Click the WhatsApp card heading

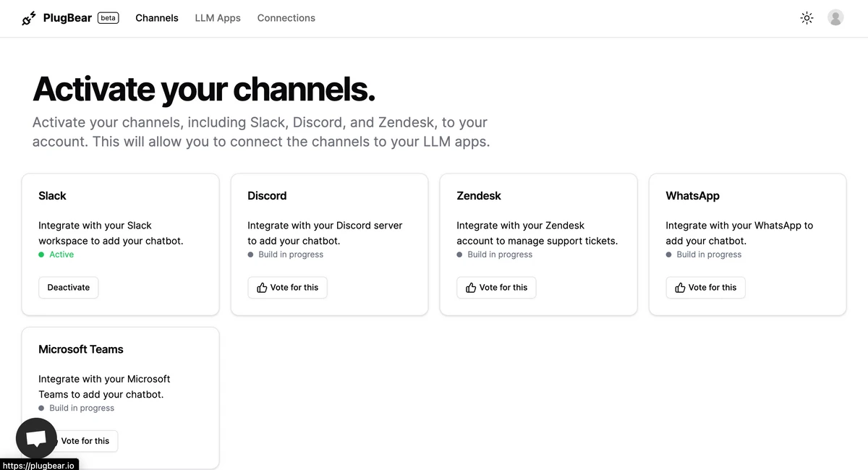pyautogui.click(x=693, y=196)
